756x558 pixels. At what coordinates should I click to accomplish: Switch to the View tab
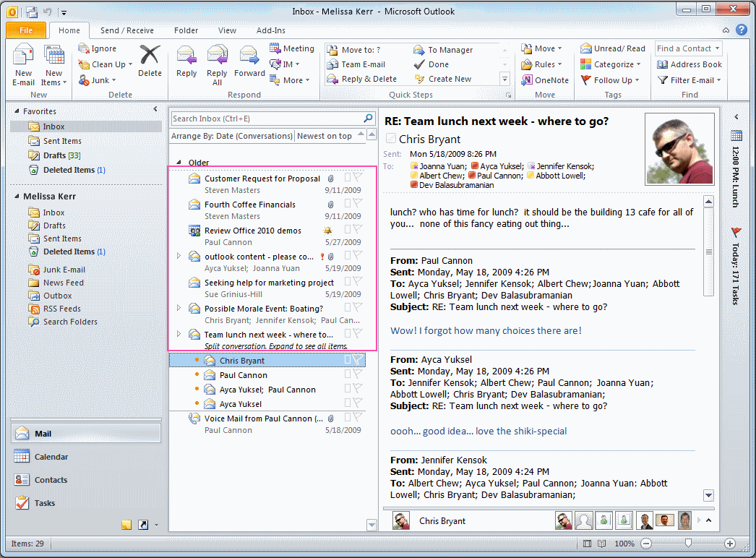tap(227, 30)
